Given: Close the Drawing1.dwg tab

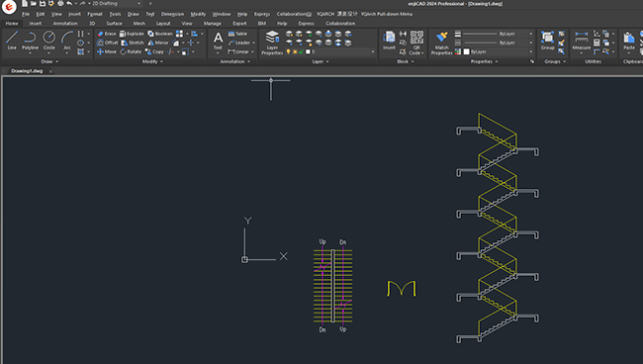Looking at the screenshot, I should [x=50, y=71].
